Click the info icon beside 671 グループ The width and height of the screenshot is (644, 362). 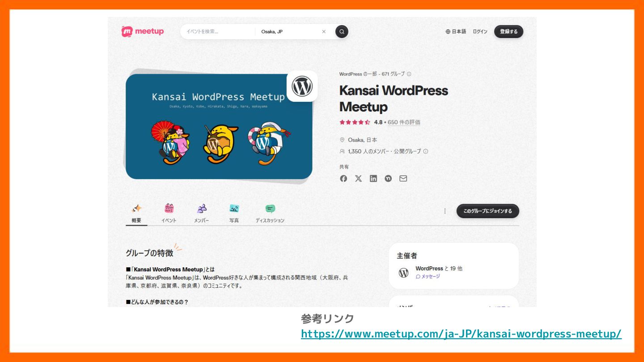[x=409, y=74]
